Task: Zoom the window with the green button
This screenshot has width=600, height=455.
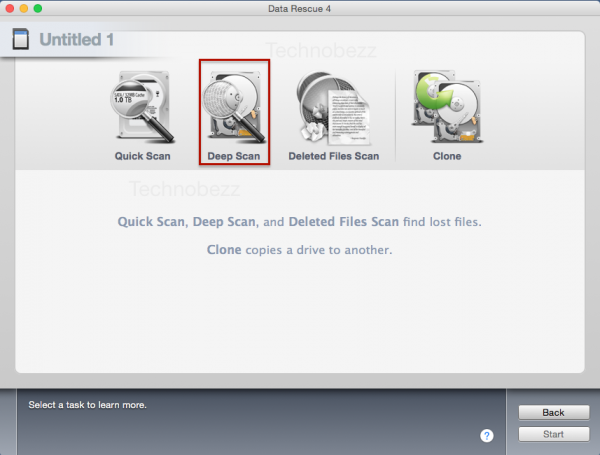Action: [x=38, y=8]
